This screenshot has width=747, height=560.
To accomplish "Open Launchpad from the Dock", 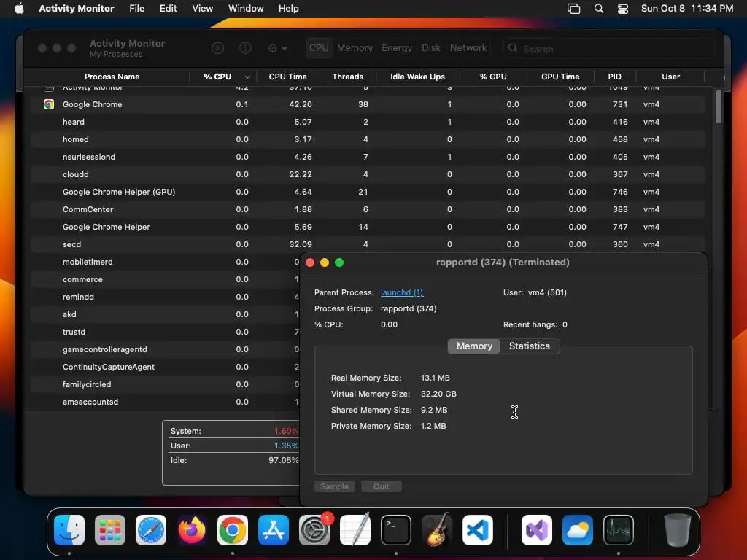I will click(x=110, y=530).
